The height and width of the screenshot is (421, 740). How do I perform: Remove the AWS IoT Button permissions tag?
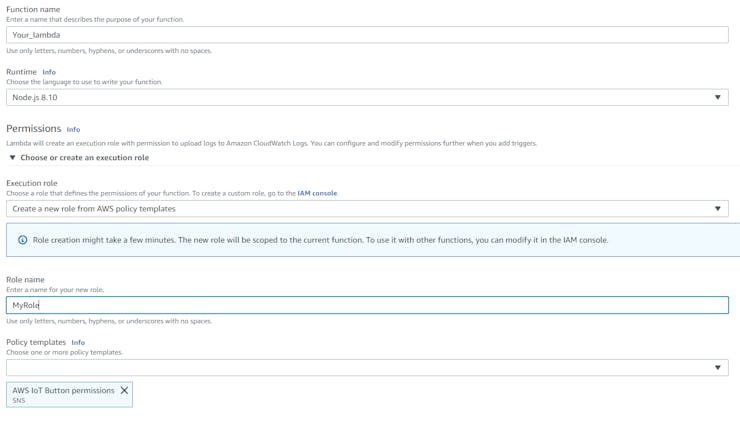(x=124, y=391)
